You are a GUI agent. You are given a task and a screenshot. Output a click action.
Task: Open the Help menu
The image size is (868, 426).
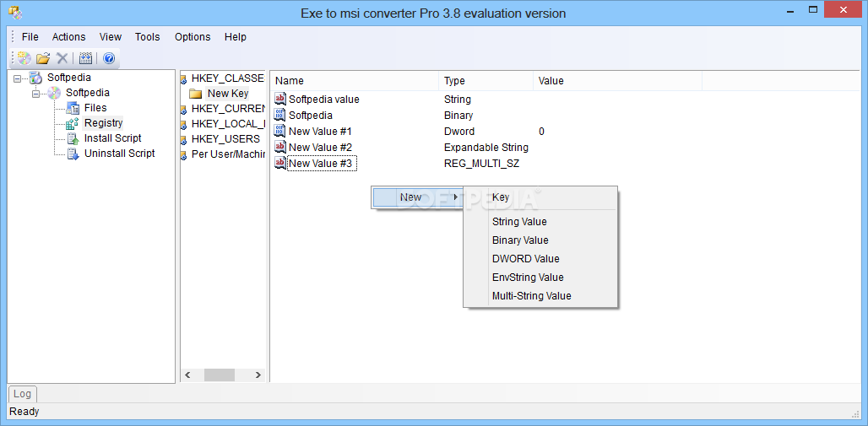coord(236,37)
